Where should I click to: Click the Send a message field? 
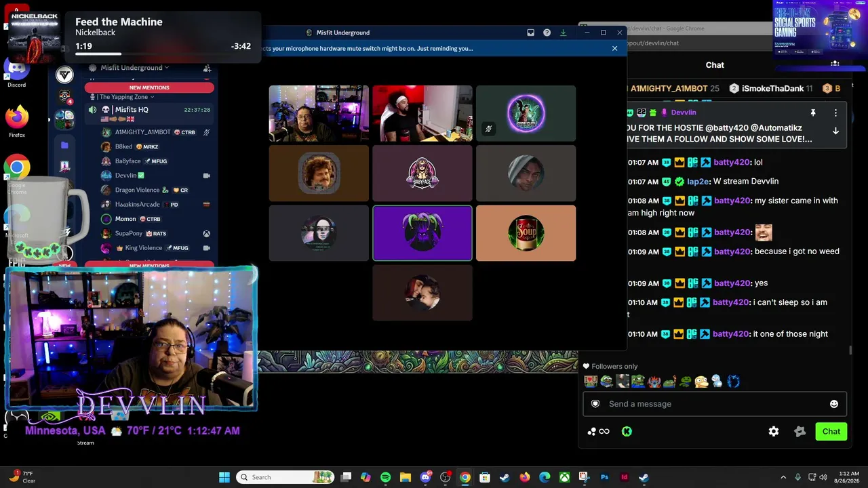click(715, 404)
